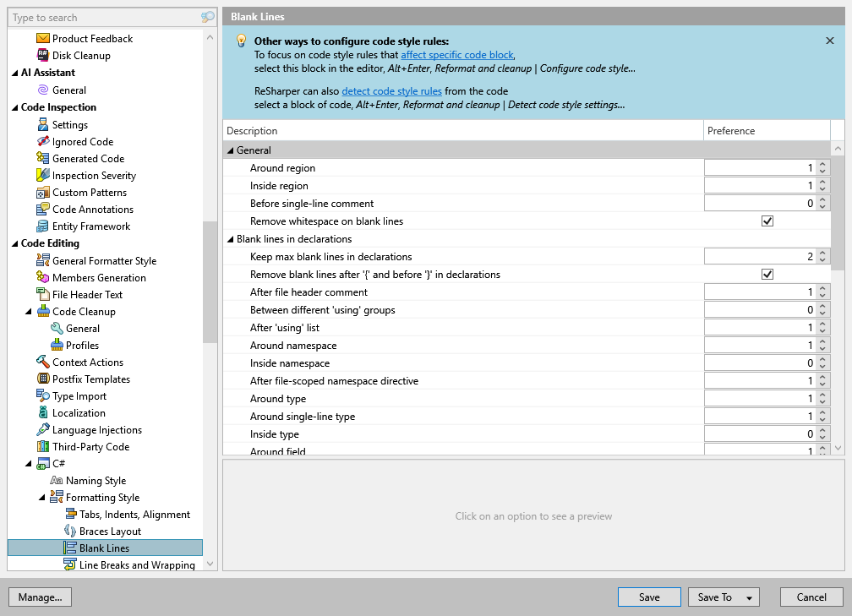Click the Inspection Severity icon

[x=43, y=176]
